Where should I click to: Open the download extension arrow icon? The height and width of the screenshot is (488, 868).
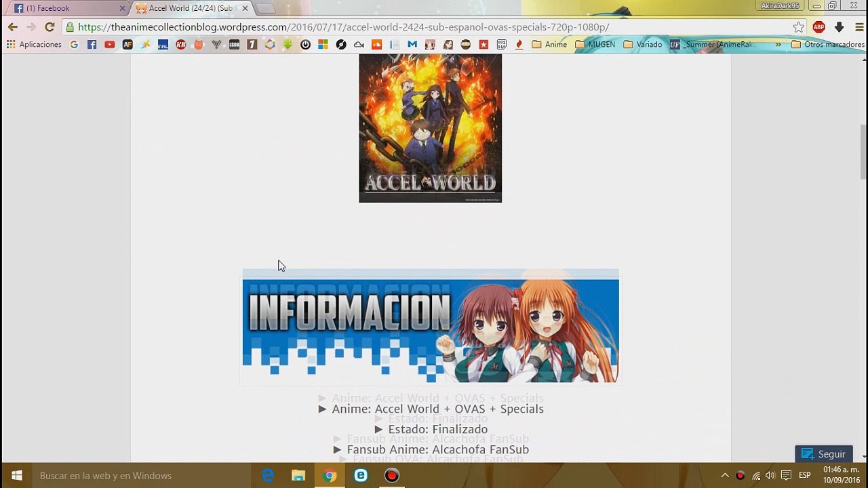pos(839,27)
